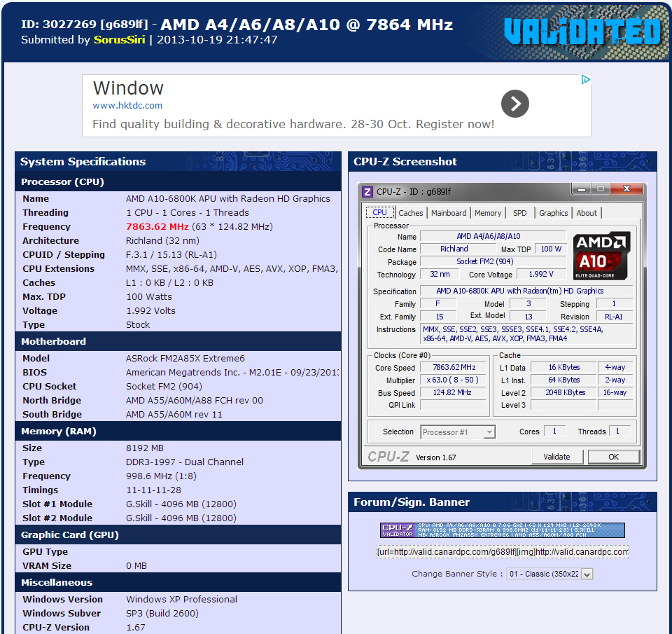Screen dimensions: 672x634
Task: Click the AdChoices icon on the ad
Action: (x=585, y=80)
